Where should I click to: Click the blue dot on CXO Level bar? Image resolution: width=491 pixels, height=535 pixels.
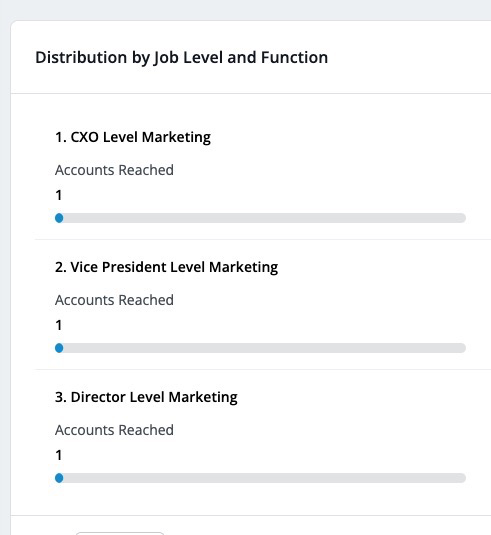point(59,218)
